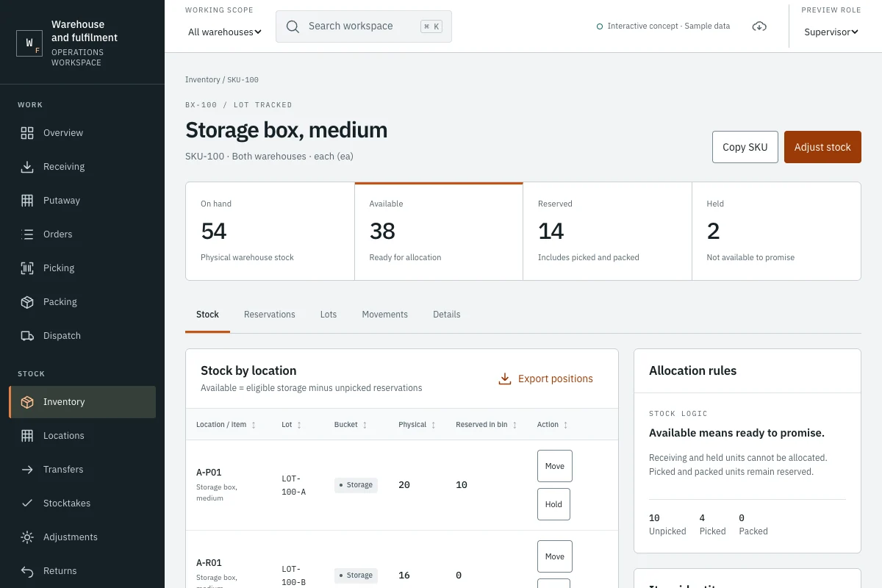
Task: Toggle sort on the Bucket column
Action: click(351, 425)
